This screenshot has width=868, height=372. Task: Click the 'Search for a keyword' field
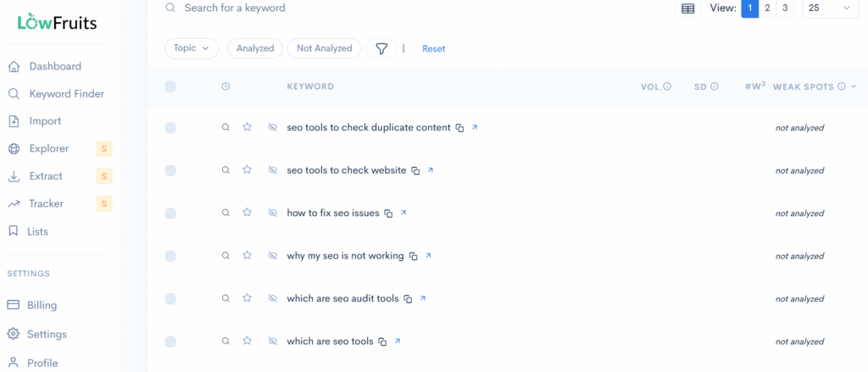(x=339, y=8)
